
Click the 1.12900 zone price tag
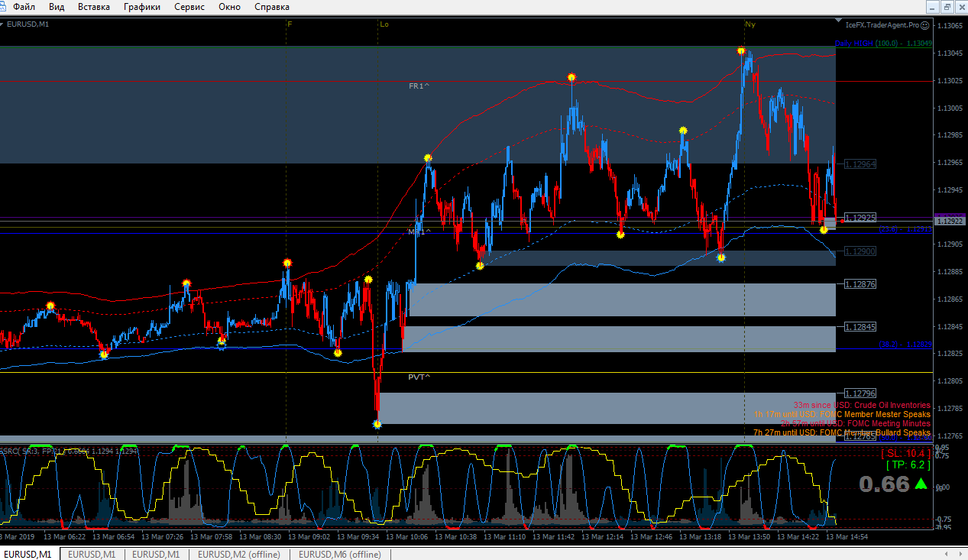860,251
